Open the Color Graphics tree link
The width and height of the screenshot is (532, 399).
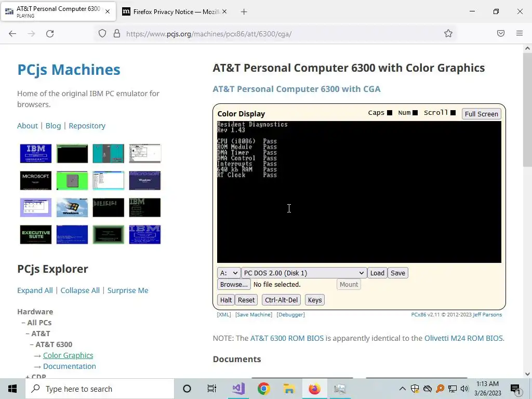(68, 355)
